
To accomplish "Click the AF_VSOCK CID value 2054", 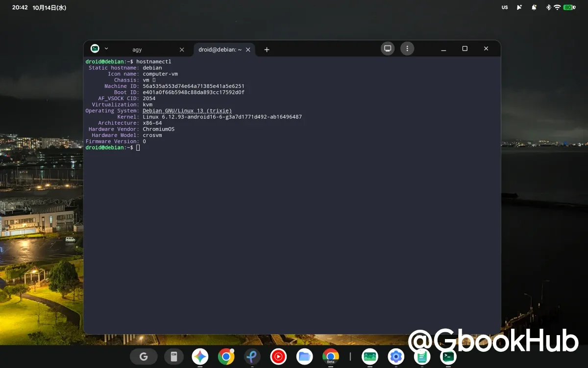I will click(149, 98).
